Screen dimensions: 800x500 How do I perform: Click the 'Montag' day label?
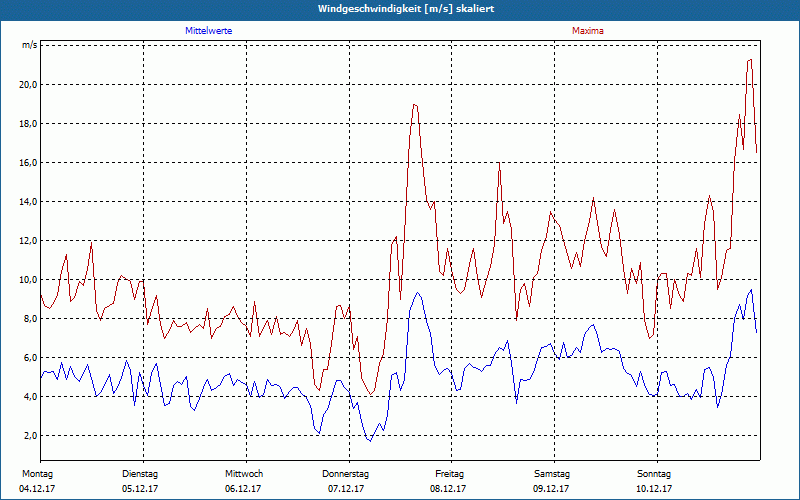[37, 474]
